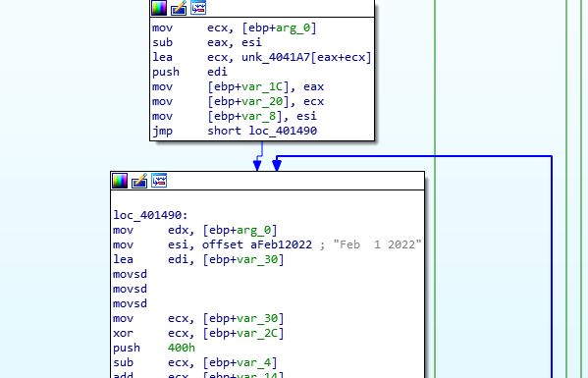Click var_1C in mov instruction

coord(262,86)
